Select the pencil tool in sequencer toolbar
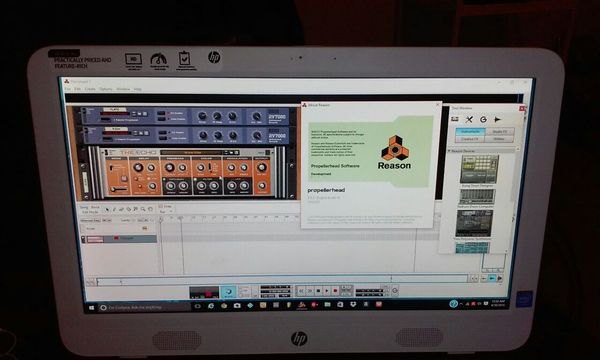The height and width of the screenshot is (360, 600). (x=114, y=209)
